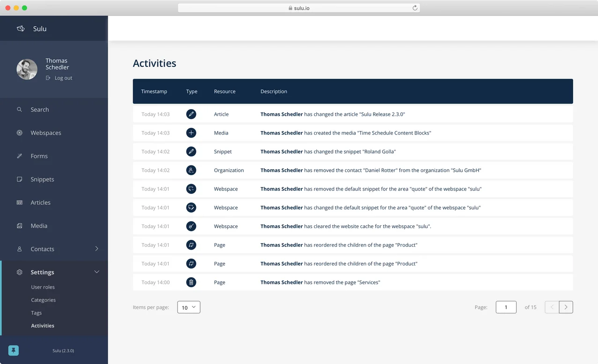Click the Sulu logo at the top
This screenshot has width=598, height=364.
(x=20, y=29)
